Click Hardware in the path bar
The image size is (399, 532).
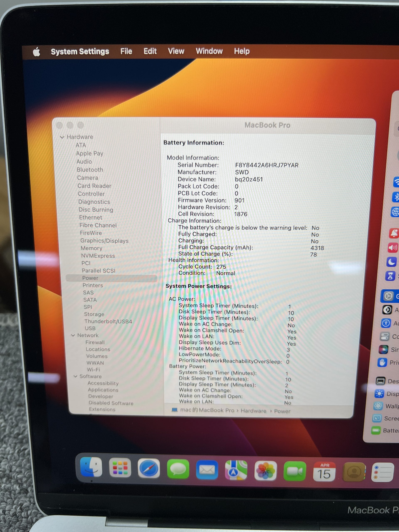tap(253, 411)
